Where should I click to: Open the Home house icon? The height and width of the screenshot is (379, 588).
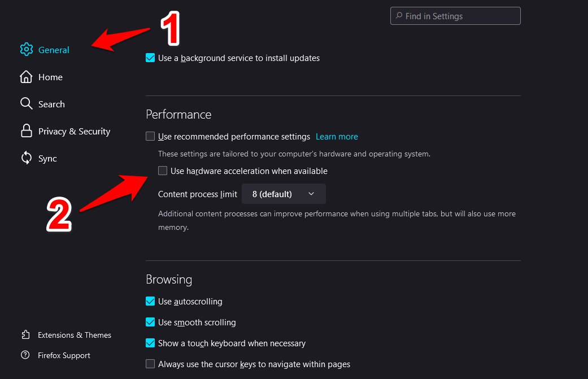pyautogui.click(x=26, y=77)
